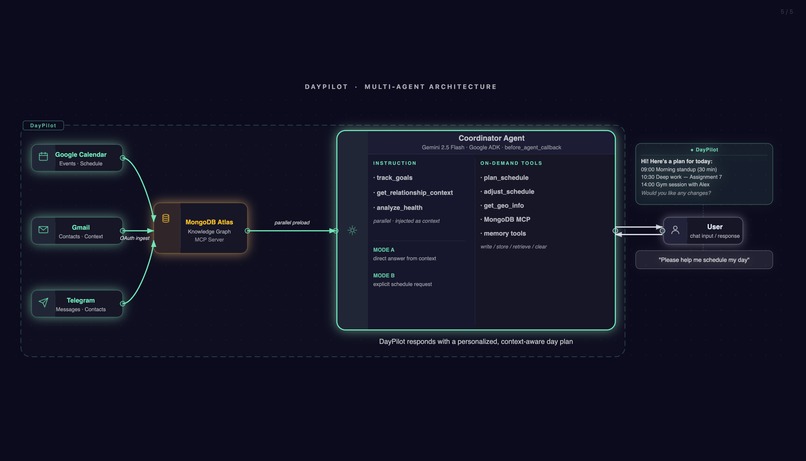806x461 pixels.
Task: Click Telegram's 'Messages · Contacts' subtitle
Action: coord(81,309)
